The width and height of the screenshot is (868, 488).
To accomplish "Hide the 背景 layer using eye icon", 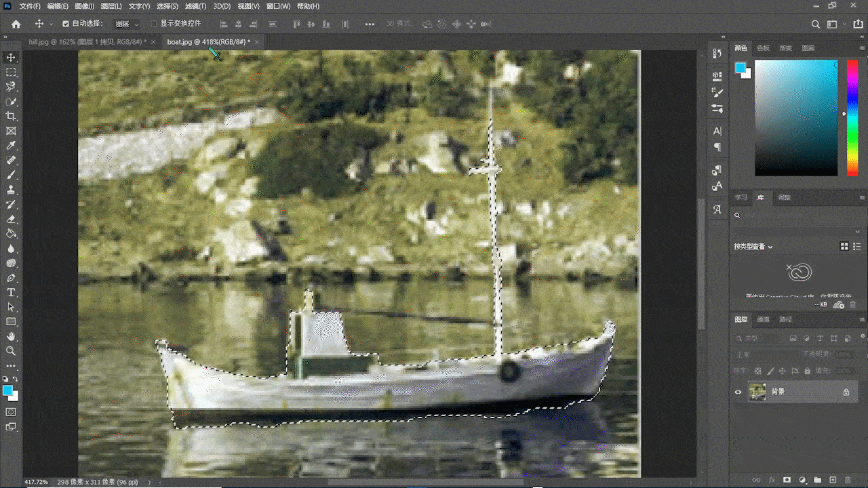I will point(738,392).
